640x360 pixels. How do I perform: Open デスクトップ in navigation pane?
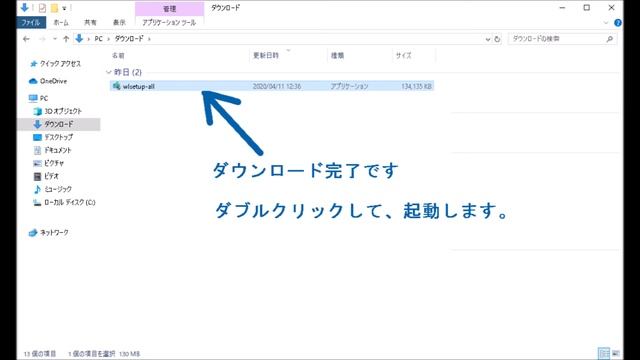coord(53,137)
